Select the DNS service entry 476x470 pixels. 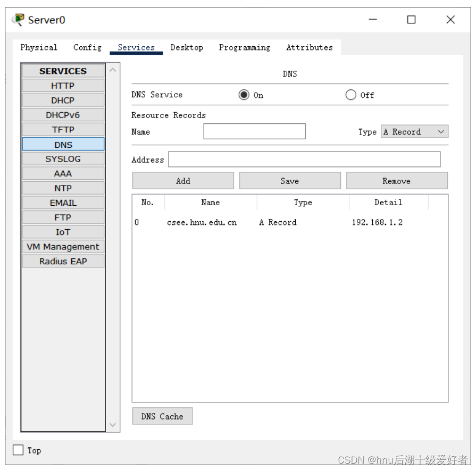pos(63,145)
